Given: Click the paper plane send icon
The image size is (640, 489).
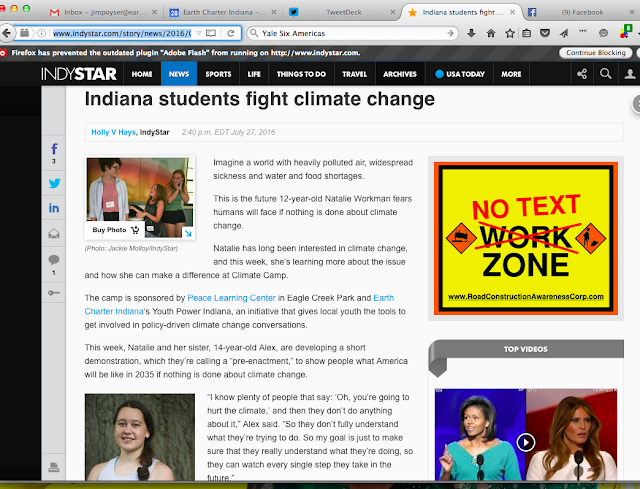Looking at the screenshot, I should [x=564, y=33].
